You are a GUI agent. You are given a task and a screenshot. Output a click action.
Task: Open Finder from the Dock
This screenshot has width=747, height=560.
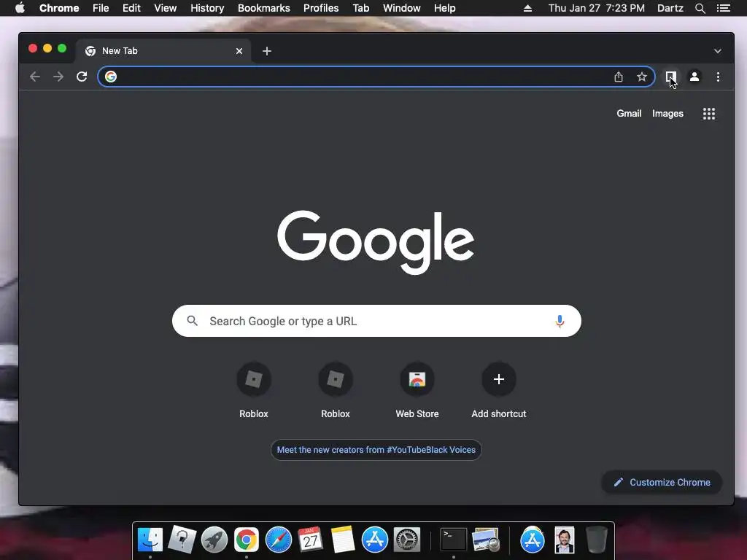tap(150, 540)
